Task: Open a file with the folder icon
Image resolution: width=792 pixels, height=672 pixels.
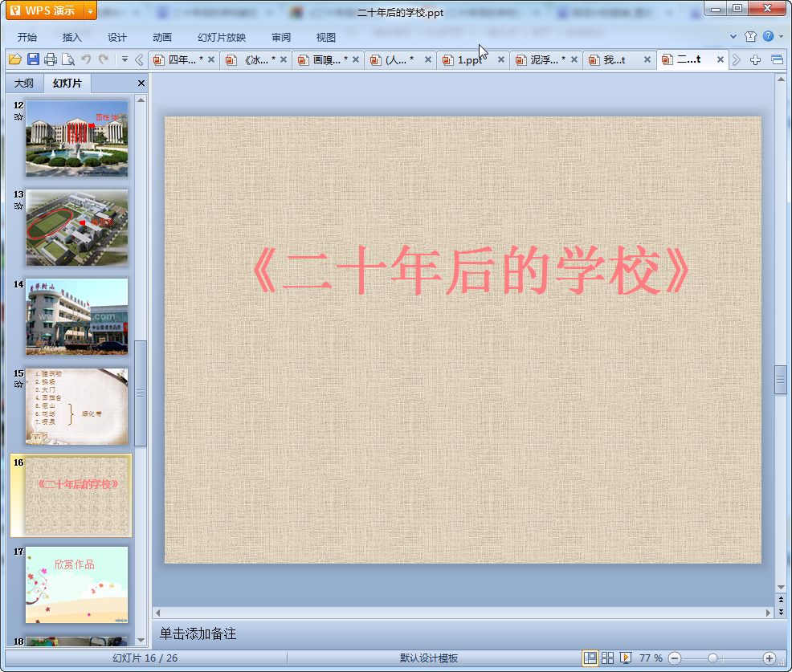Action: click(x=15, y=59)
